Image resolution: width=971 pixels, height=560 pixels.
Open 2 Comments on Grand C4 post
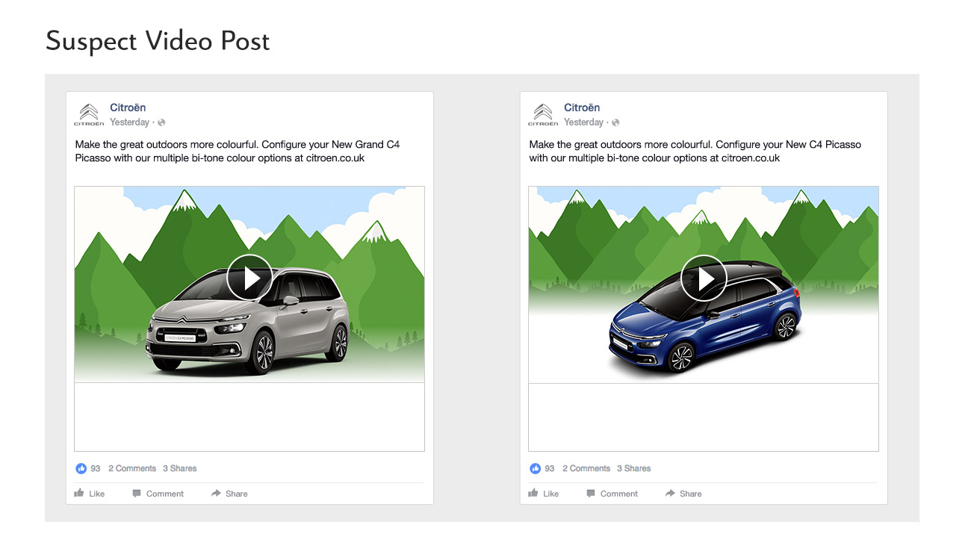(x=132, y=468)
